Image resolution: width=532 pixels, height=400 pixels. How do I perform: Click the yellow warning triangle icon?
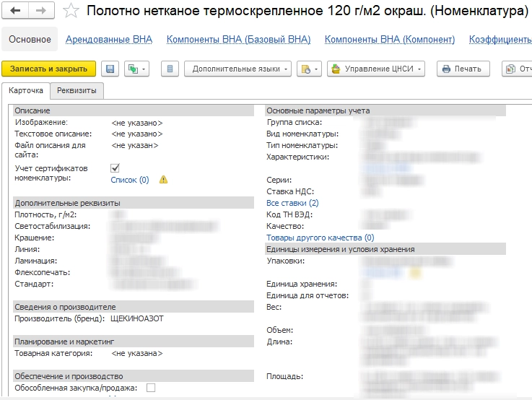pos(163,180)
